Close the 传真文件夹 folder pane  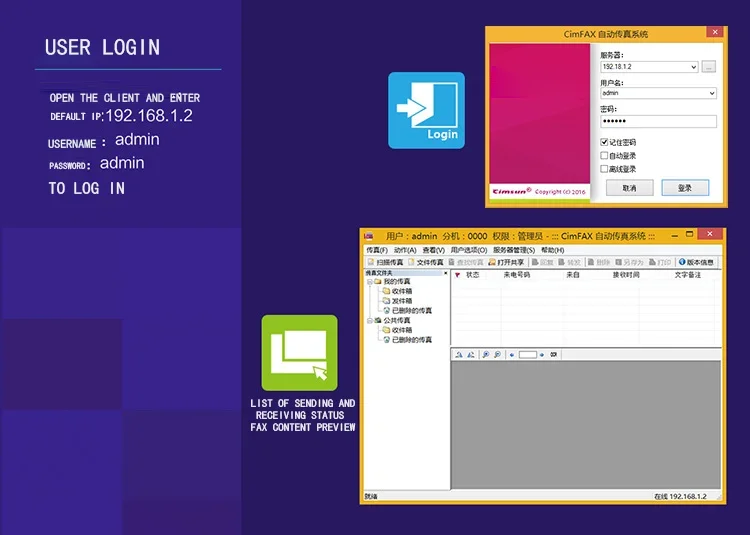445,273
